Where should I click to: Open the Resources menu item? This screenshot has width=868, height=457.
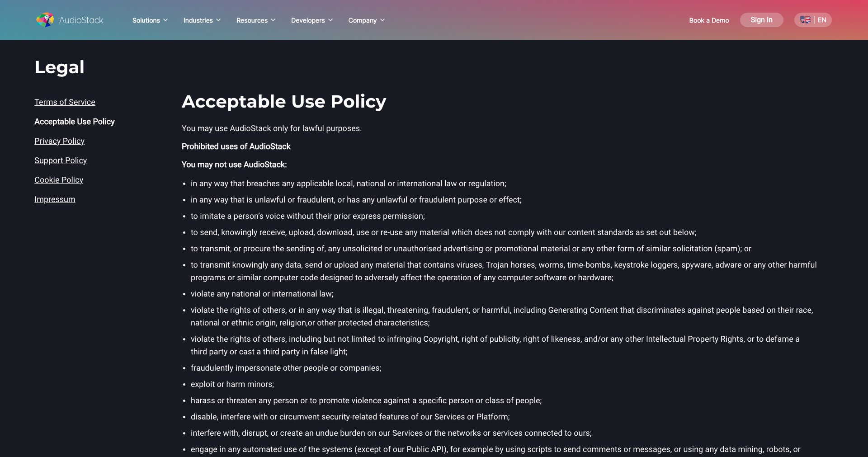(256, 20)
